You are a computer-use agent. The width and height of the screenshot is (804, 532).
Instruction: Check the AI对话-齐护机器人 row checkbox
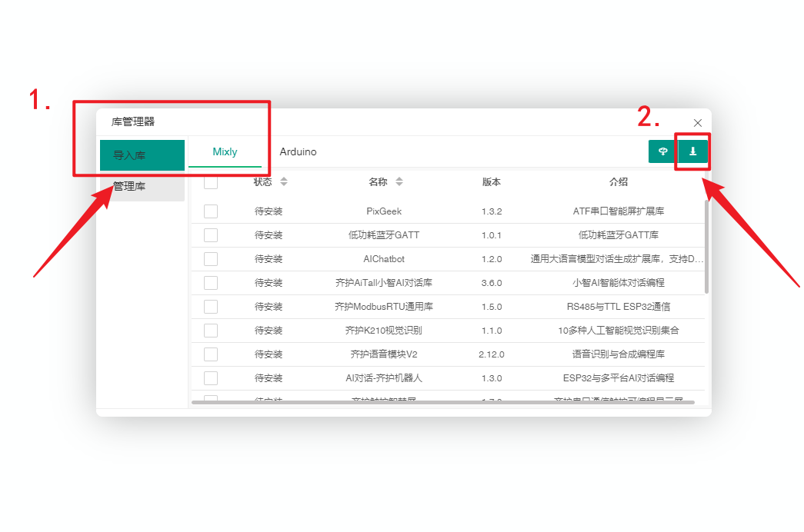click(x=211, y=378)
